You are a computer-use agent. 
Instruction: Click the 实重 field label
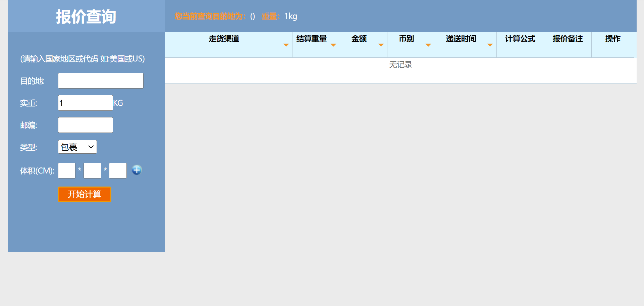[x=29, y=103]
